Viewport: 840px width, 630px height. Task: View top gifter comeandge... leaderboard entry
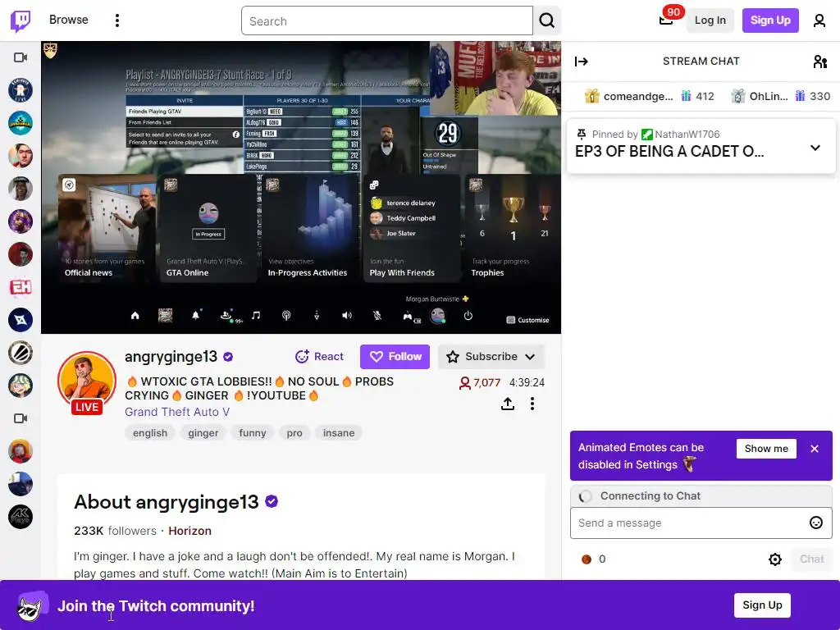coord(649,97)
